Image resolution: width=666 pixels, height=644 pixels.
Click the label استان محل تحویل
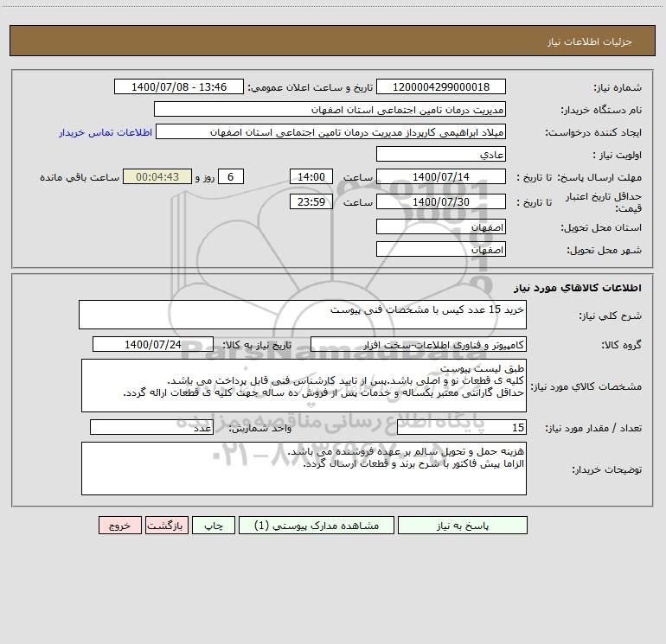pos(601,228)
